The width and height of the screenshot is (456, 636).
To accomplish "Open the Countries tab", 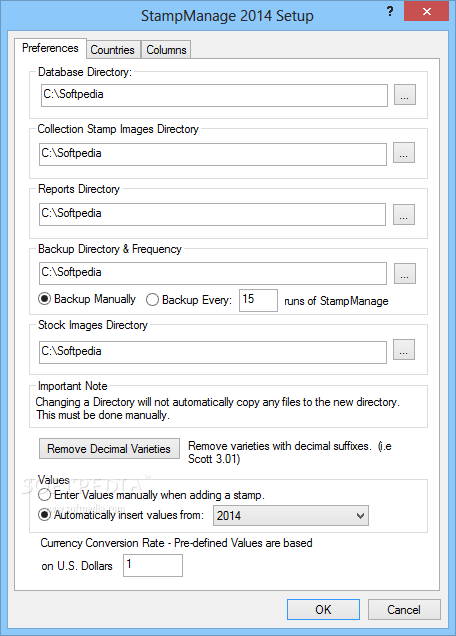I will (x=113, y=49).
